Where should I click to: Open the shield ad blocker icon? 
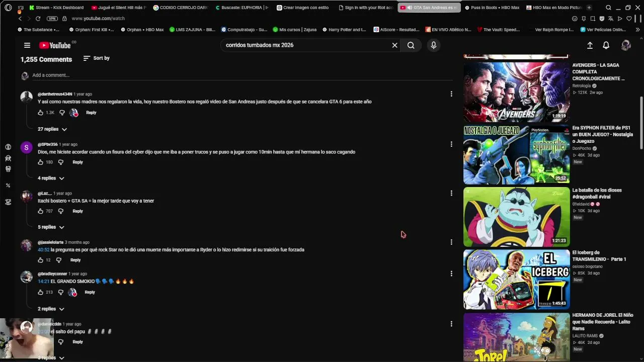602,19
